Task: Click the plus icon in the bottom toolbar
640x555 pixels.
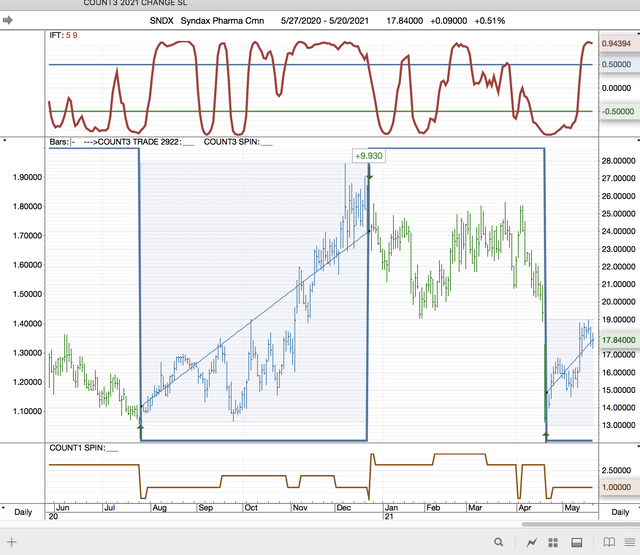Action: click(12, 542)
